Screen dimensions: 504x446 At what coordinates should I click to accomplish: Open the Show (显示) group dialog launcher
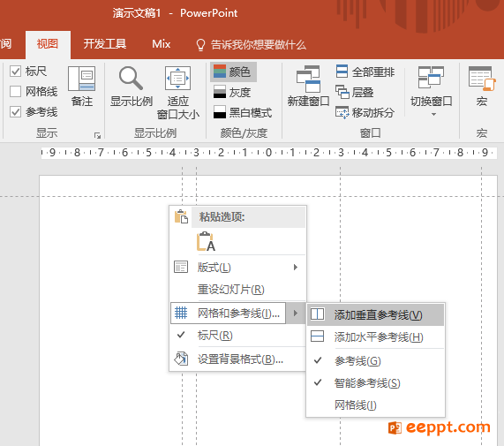coord(97,135)
